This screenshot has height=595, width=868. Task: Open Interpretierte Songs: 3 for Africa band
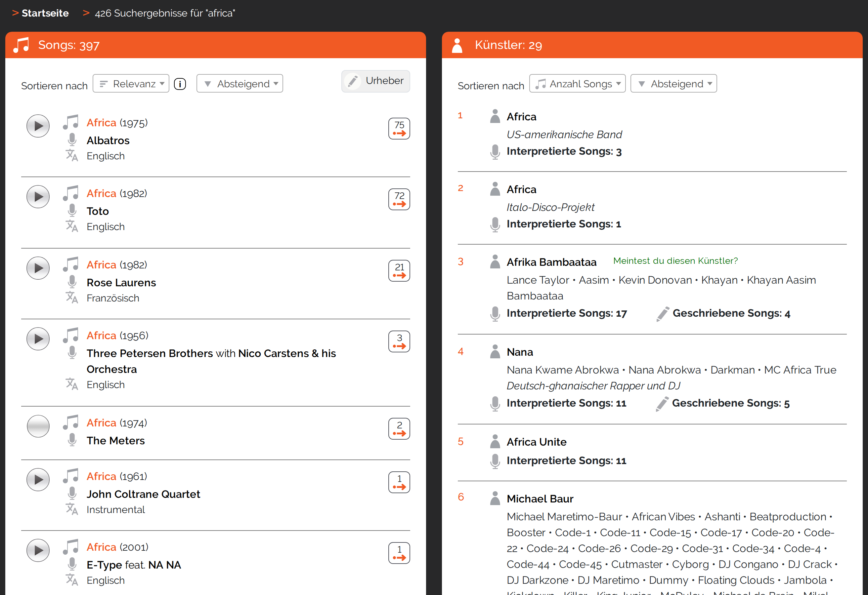(564, 151)
